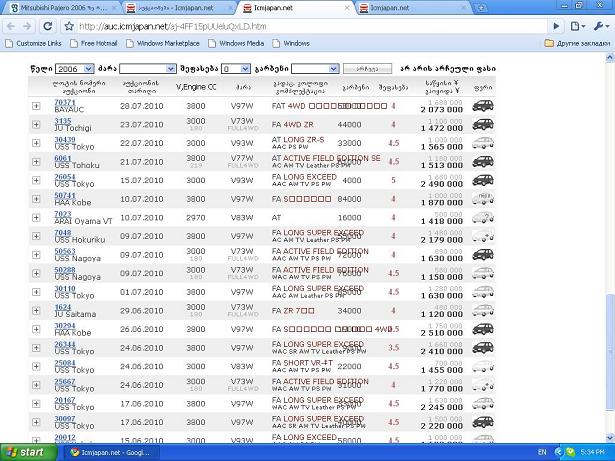Open the grade dropdown showing 0
The width and height of the screenshot is (615, 461).
coord(236,69)
